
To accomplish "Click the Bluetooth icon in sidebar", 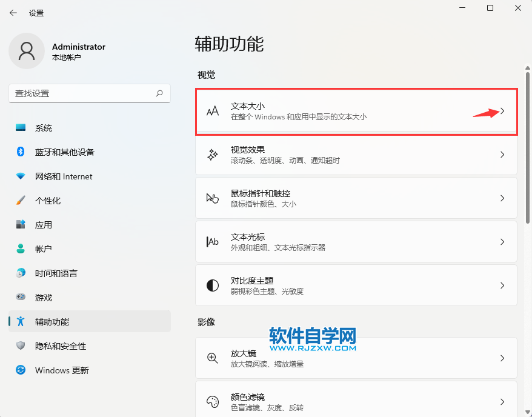I will tap(21, 152).
